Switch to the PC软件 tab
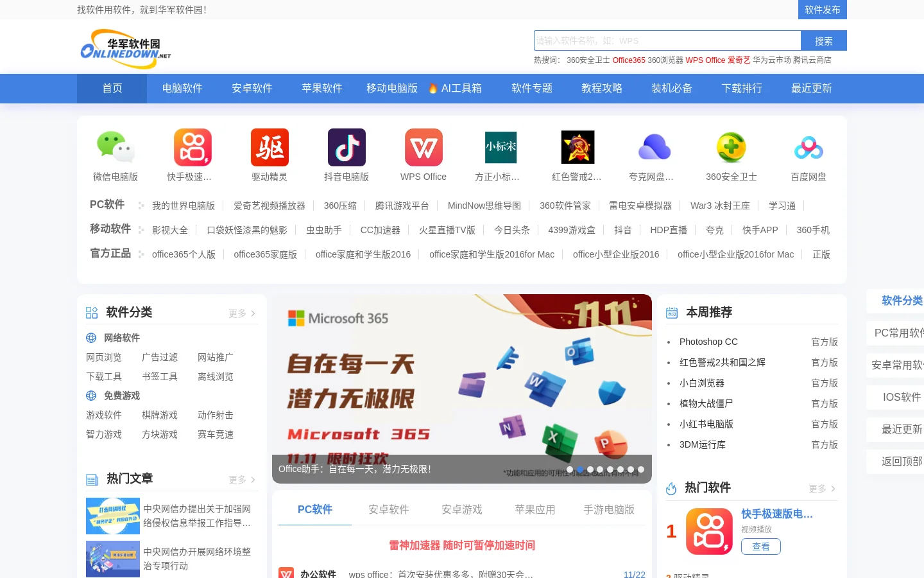 pos(315,509)
